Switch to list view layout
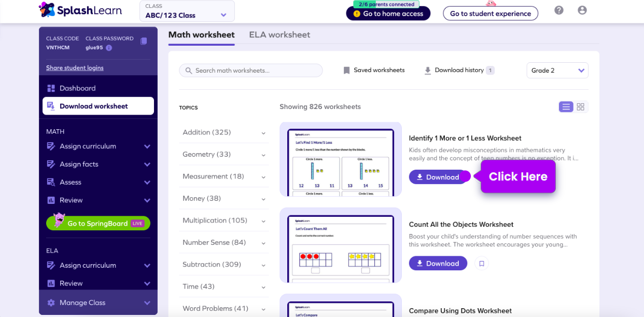This screenshot has width=644, height=317. pyautogui.click(x=566, y=107)
